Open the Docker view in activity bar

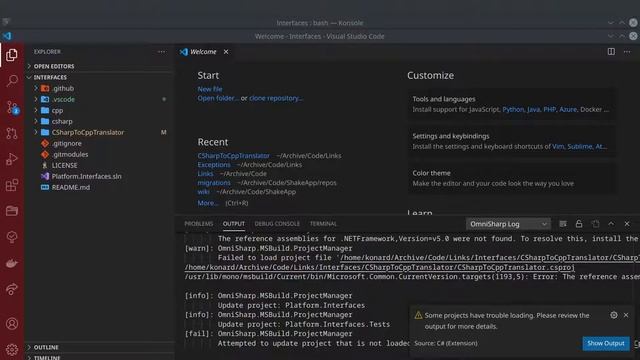tap(12, 263)
